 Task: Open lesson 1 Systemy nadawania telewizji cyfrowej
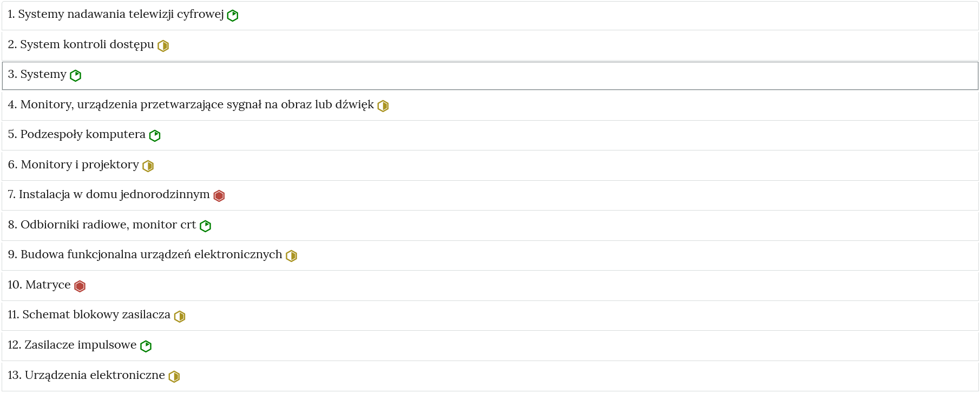click(490, 15)
